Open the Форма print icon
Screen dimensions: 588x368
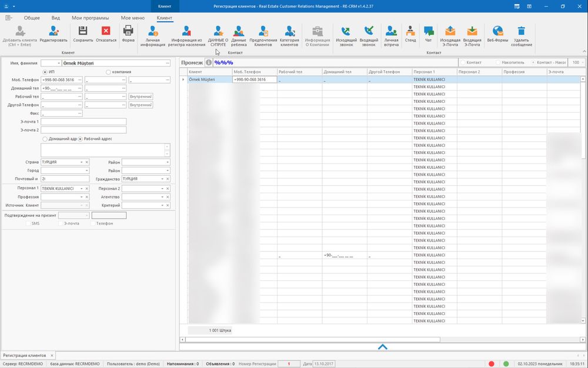(x=128, y=31)
